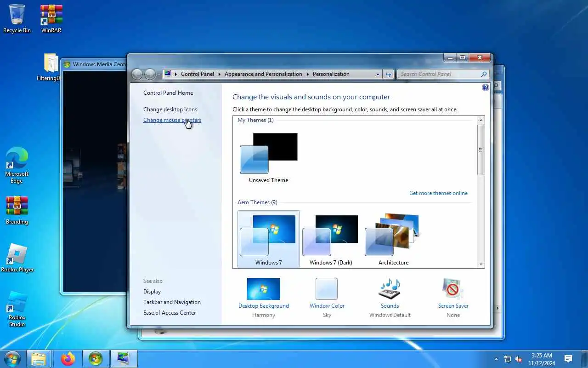Select the Architecture theme
This screenshot has width=588, height=368.
(x=393, y=239)
